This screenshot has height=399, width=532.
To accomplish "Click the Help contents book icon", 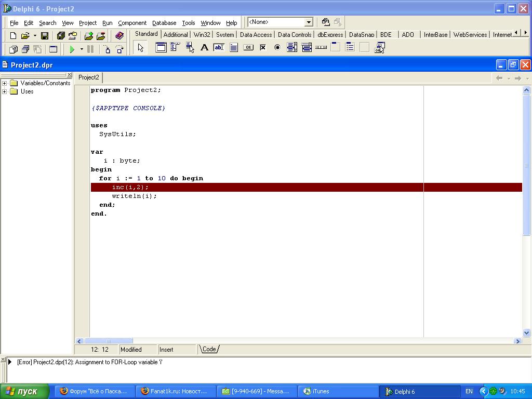I will pos(119,36).
